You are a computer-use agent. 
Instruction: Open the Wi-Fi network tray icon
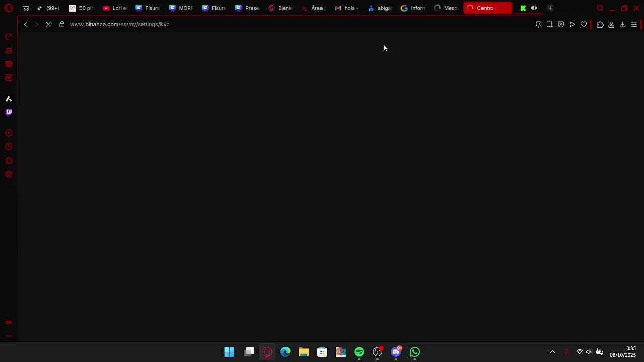pyautogui.click(x=580, y=352)
